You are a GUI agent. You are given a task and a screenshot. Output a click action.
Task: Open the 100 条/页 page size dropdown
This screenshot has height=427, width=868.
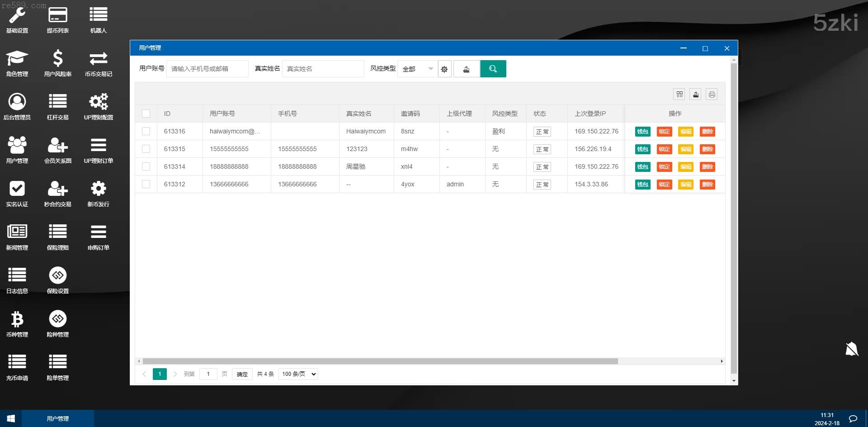[x=298, y=374]
